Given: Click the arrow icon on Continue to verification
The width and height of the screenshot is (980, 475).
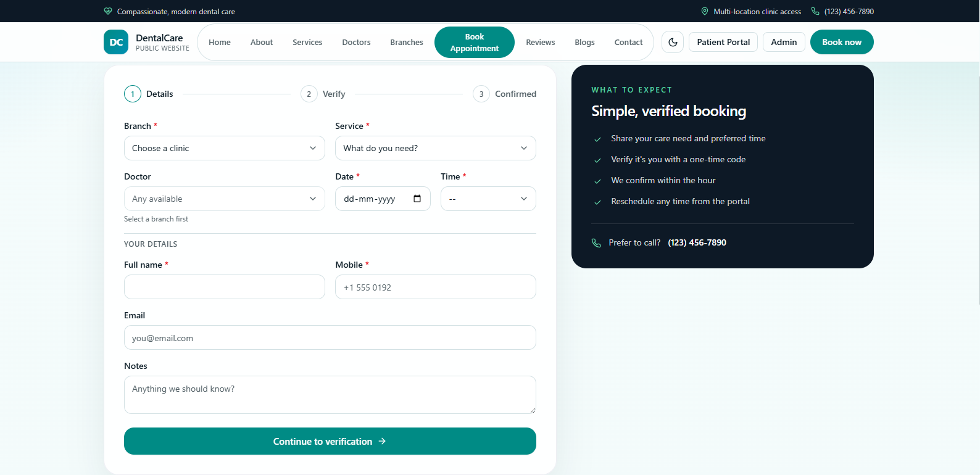Looking at the screenshot, I should click(x=382, y=441).
